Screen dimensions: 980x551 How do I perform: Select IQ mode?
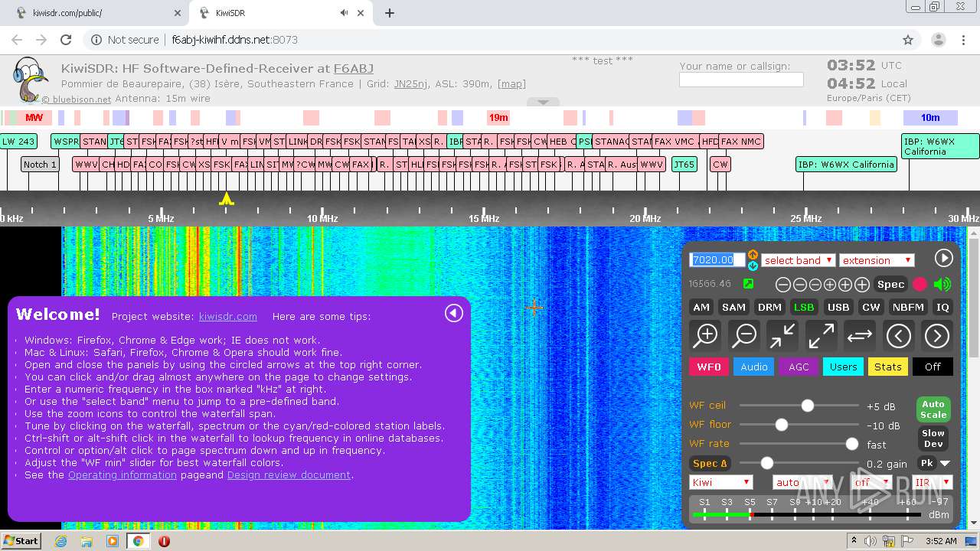point(942,307)
